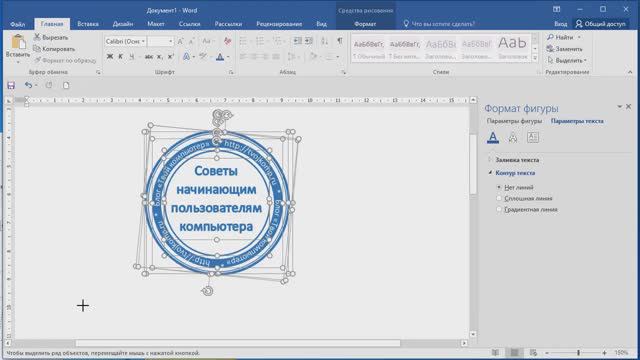
Task: Close the Format Shape (Формат фигуры) pane
Action: click(x=629, y=107)
